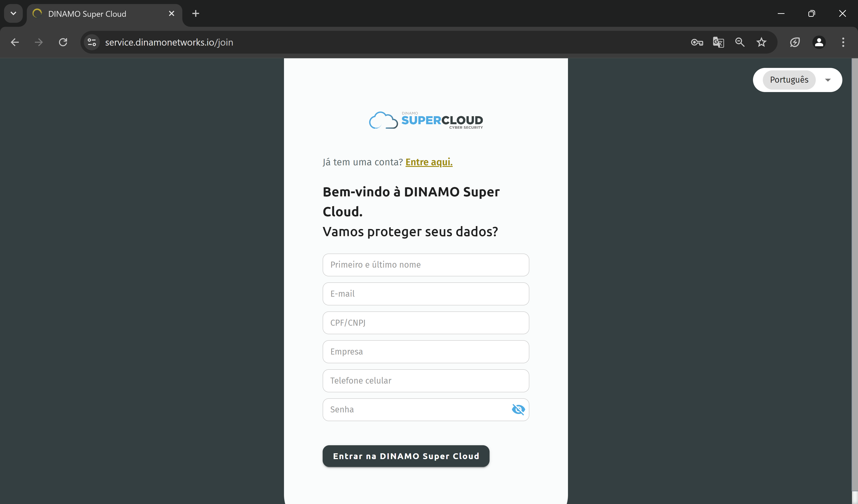The height and width of the screenshot is (504, 858).
Task: Click the address bar URL
Action: pos(169,42)
